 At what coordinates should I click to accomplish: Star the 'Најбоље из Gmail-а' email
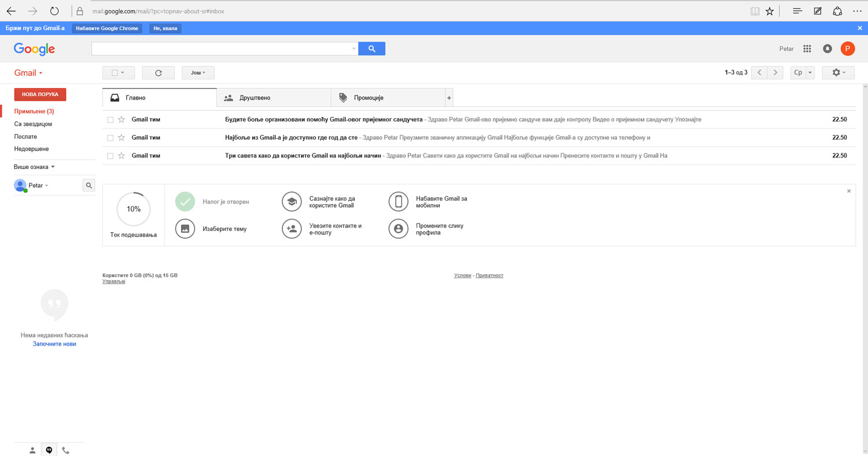(121, 138)
